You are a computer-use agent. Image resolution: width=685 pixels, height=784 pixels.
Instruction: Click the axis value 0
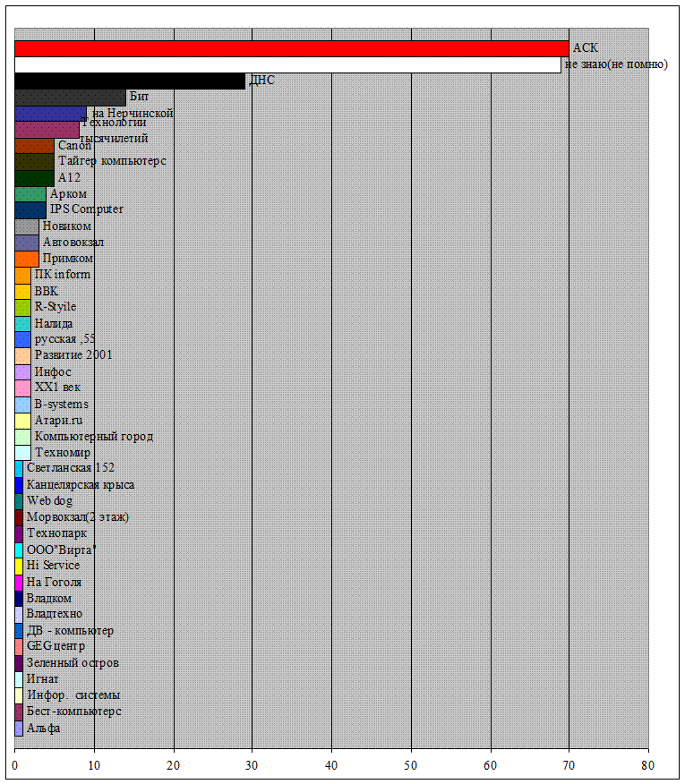[15, 765]
